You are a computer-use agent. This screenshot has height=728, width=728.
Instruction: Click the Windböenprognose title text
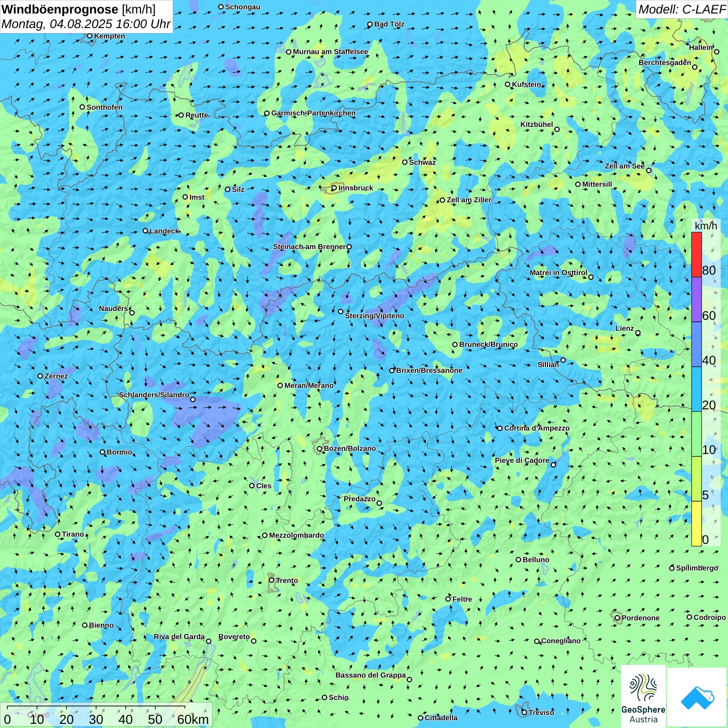(60, 9)
